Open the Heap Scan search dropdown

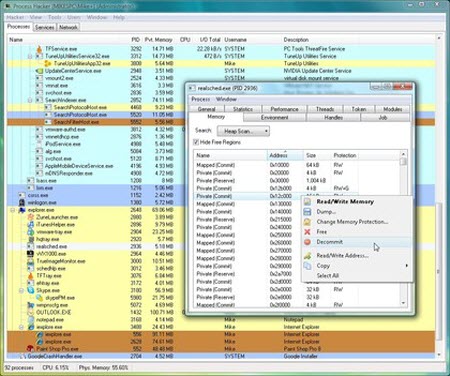click(243, 131)
